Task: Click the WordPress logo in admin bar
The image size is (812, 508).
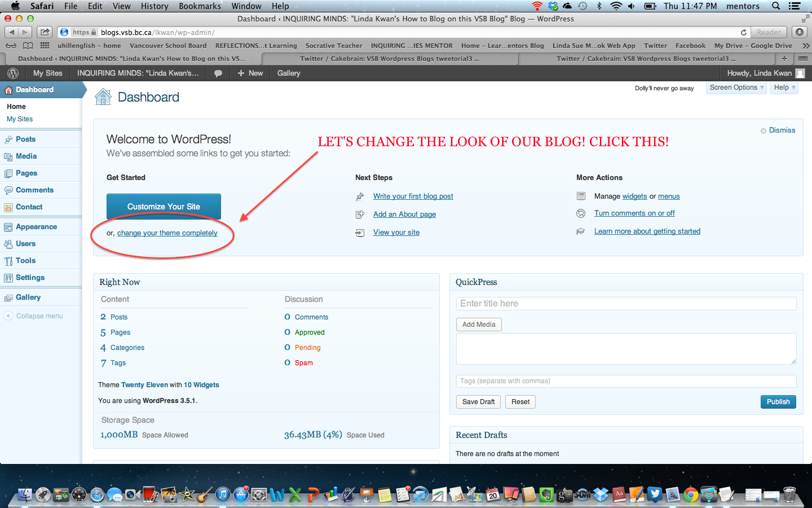Action: point(13,73)
